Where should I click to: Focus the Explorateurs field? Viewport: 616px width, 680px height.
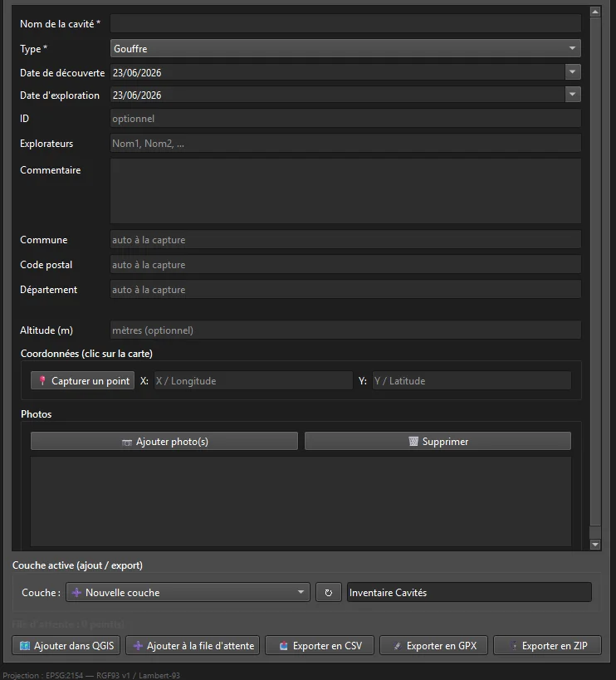pos(345,143)
